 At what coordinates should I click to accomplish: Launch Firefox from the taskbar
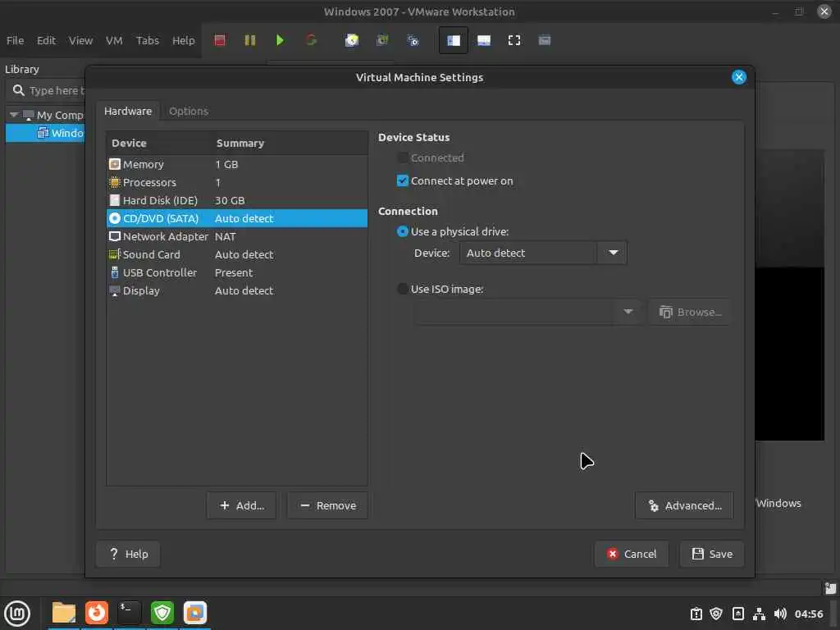[97, 613]
